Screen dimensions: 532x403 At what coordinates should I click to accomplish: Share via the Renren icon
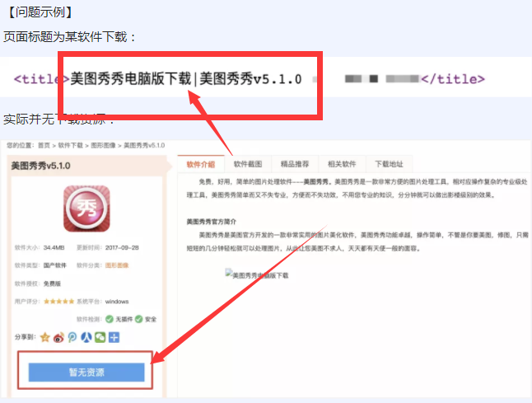click(x=86, y=337)
